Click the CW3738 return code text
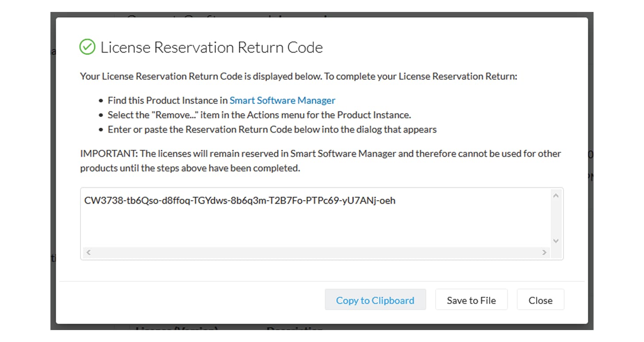644x342 pixels. click(240, 201)
